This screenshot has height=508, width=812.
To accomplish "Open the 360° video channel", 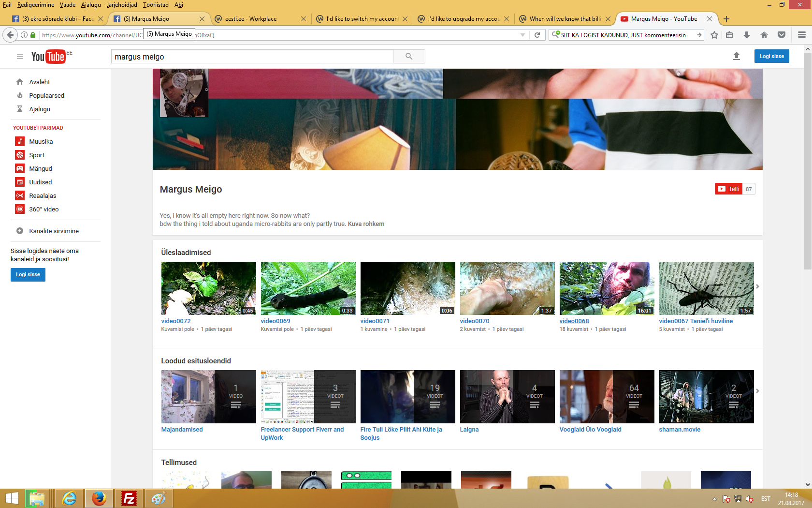I will coord(37,209).
